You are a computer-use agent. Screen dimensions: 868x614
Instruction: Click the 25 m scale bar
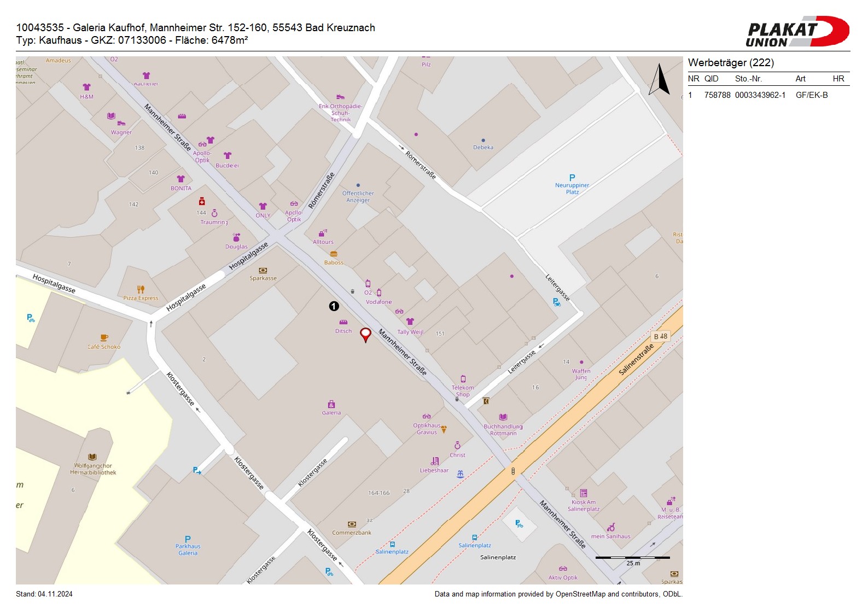coord(632,558)
